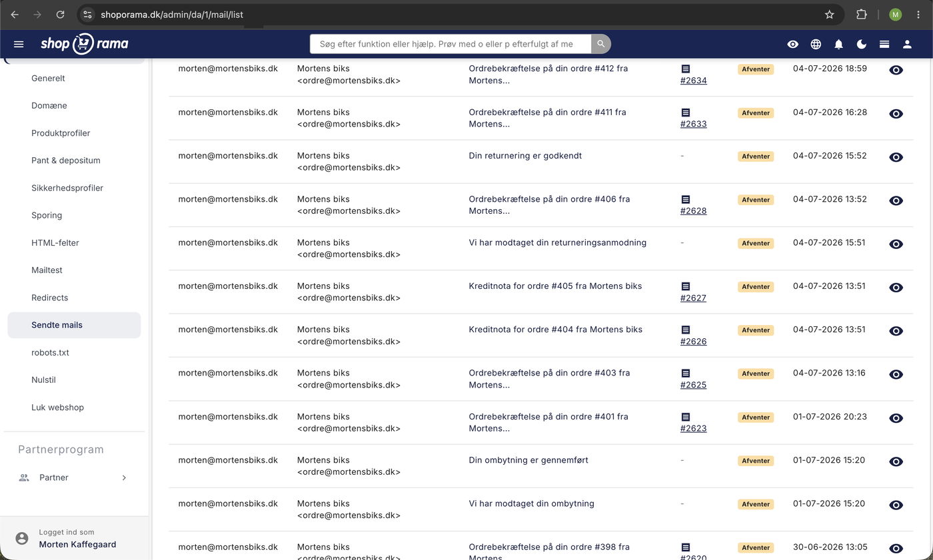View the order #412 confirmation mail
933x560 pixels.
click(x=896, y=70)
